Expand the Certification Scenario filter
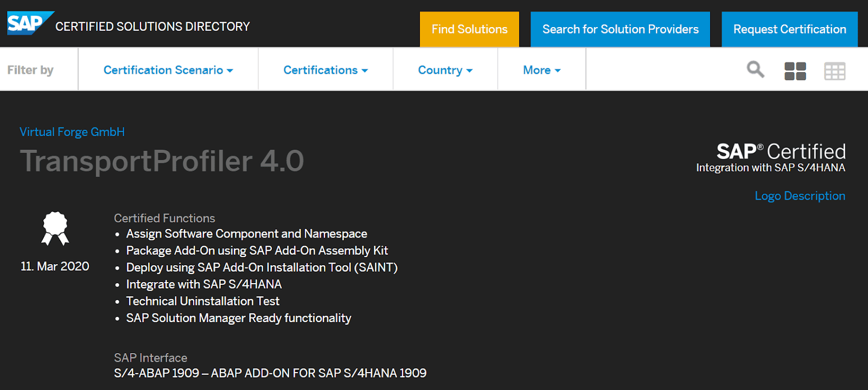The width and height of the screenshot is (868, 390). point(168,70)
